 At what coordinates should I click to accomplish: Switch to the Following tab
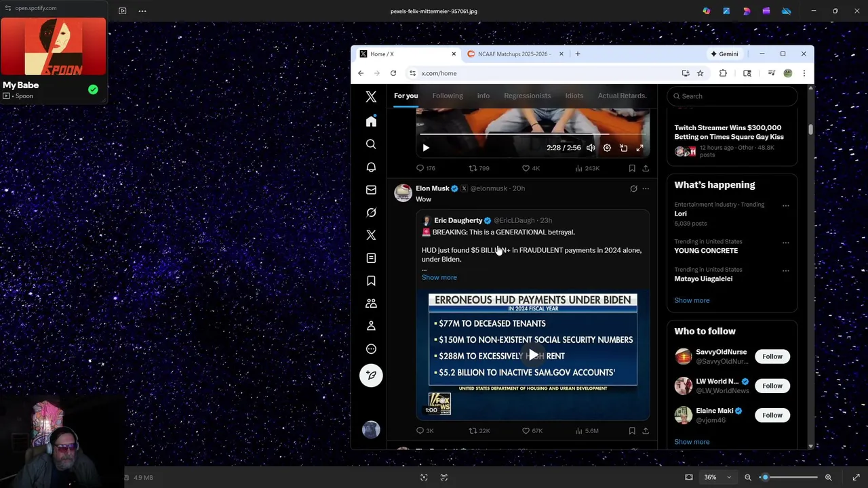[448, 96]
